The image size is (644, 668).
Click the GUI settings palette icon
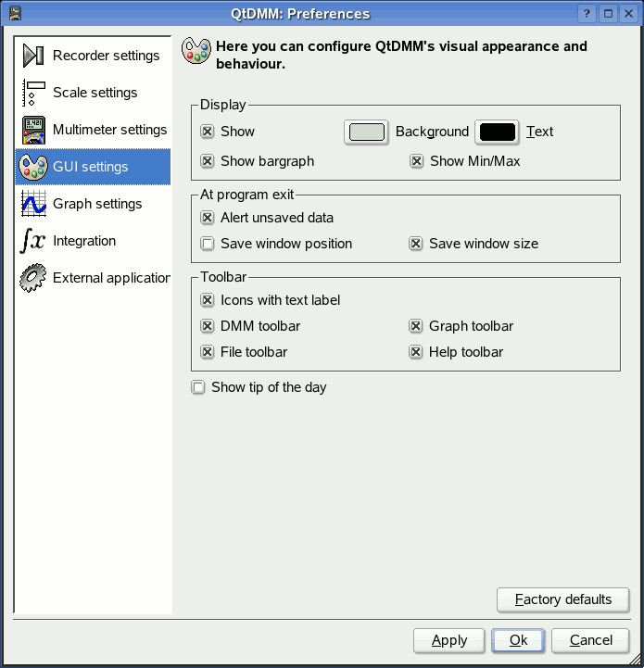tap(33, 167)
